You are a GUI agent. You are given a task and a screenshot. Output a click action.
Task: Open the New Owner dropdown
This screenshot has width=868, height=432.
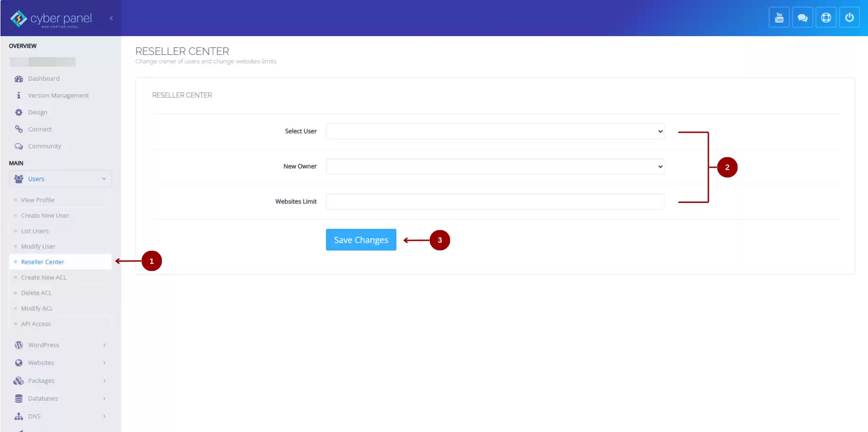point(495,167)
